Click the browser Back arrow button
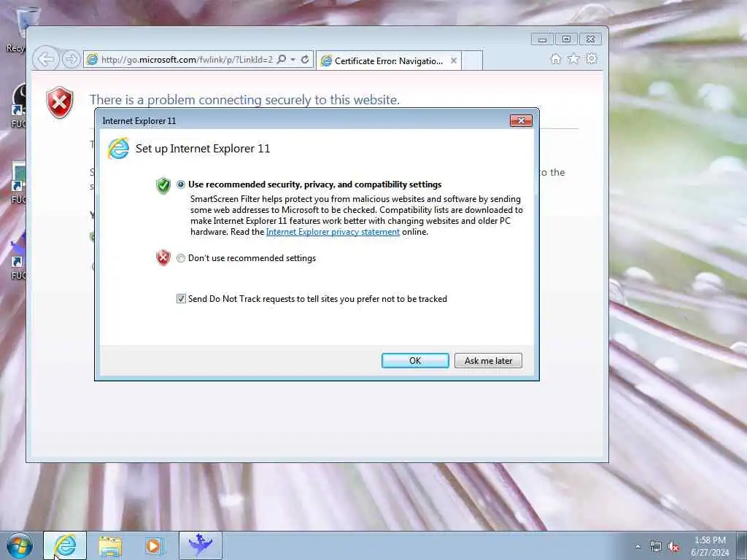The width and height of the screenshot is (747, 560). tap(46, 60)
